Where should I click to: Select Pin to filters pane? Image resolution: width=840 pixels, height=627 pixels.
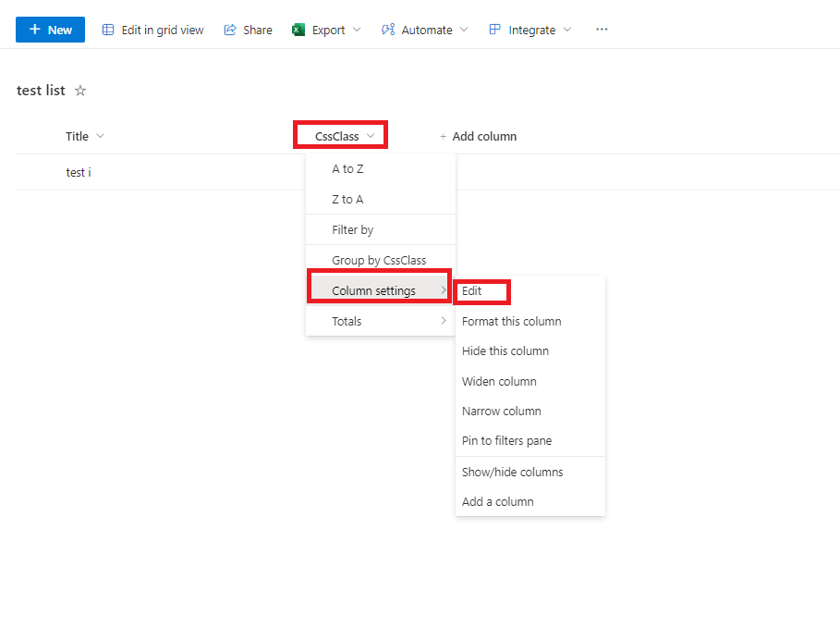(530, 440)
